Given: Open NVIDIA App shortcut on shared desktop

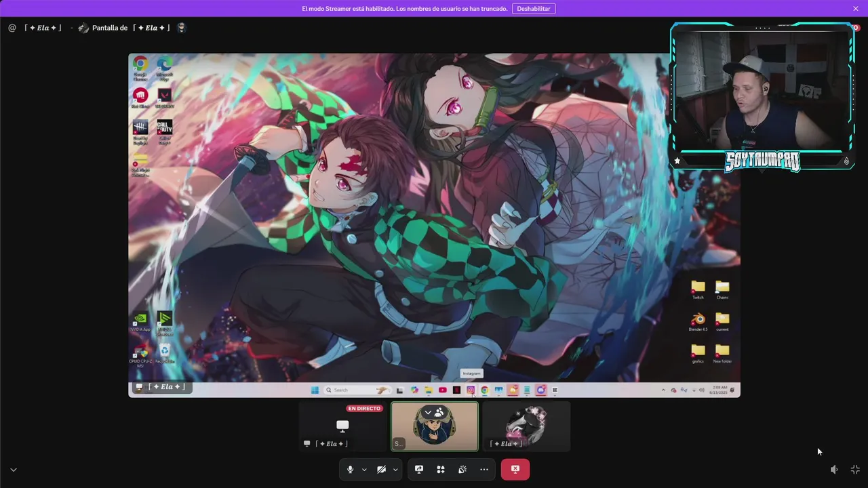Looking at the screenshot, I should pos(140,321).
